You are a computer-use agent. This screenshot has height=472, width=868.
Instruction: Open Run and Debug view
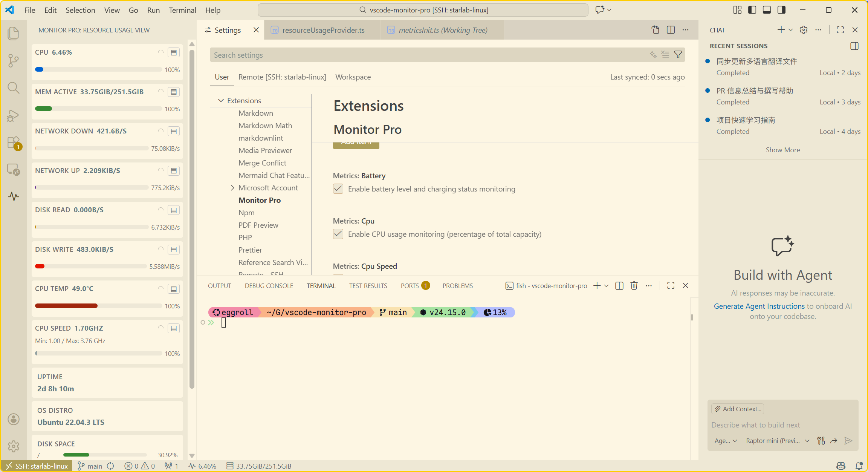[14, 115]
